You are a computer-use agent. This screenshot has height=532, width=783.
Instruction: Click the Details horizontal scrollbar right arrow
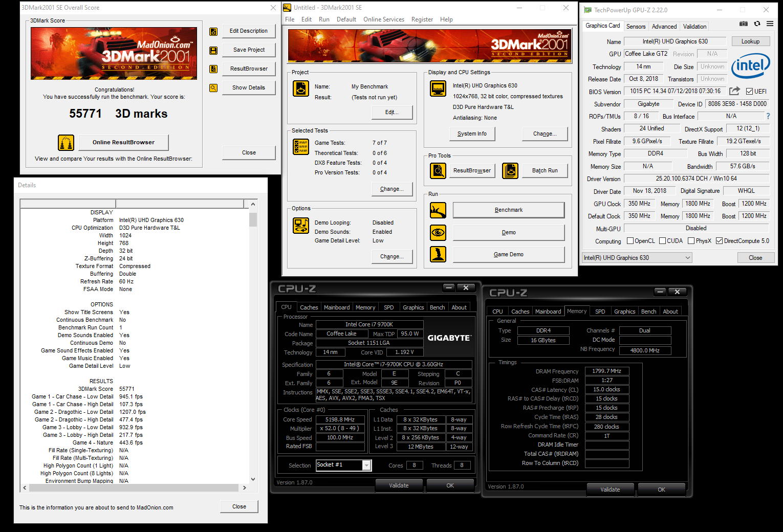point(245,488)
